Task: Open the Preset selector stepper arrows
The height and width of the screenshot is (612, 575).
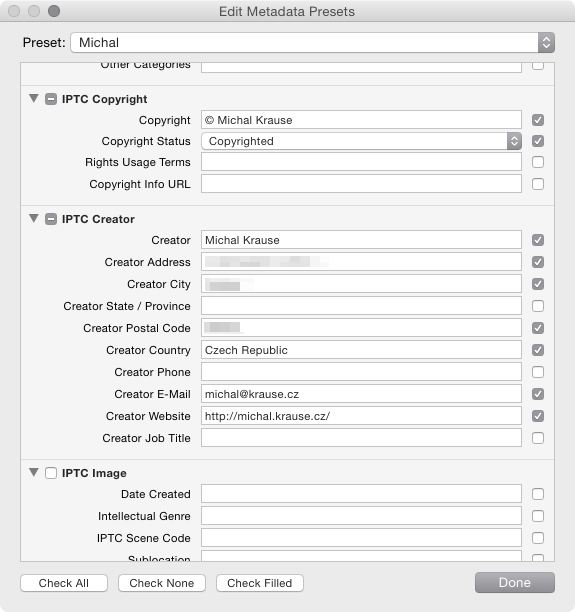Action: [x=546, y=43]
